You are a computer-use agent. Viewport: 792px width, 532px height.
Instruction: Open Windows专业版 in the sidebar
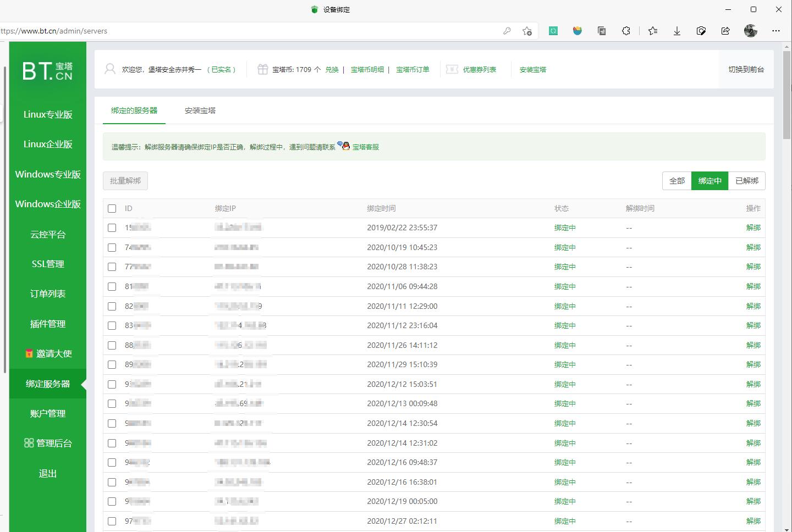click(48, 174)
